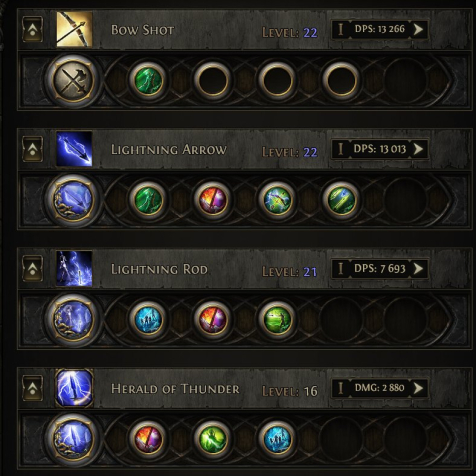Click the info icon beside Lightning Rod DPS
Viewport: 476px width, 476px height.
341,268
